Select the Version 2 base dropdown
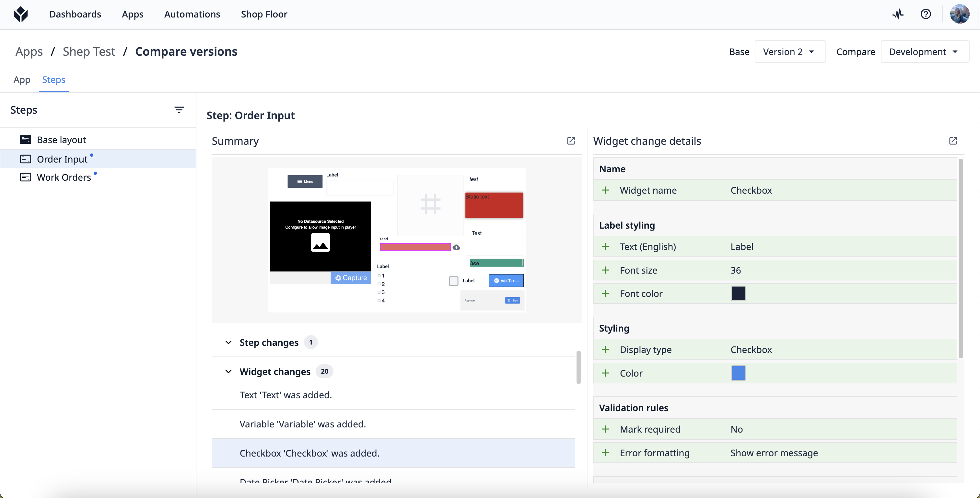 (x=790, y=51)
